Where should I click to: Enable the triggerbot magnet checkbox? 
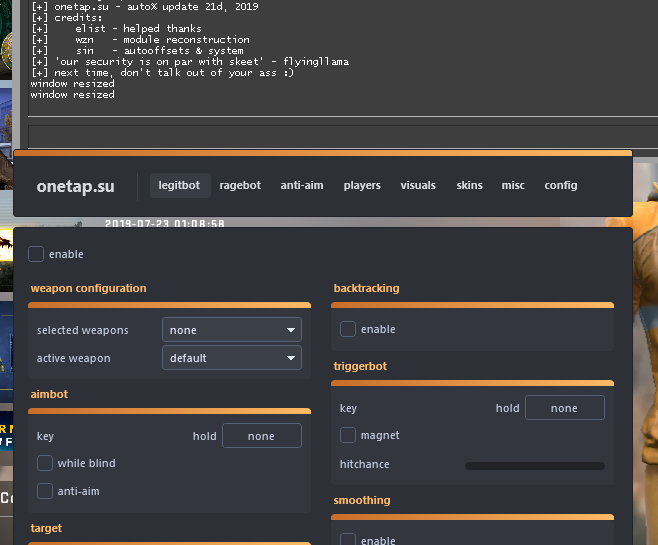point(348,435)
